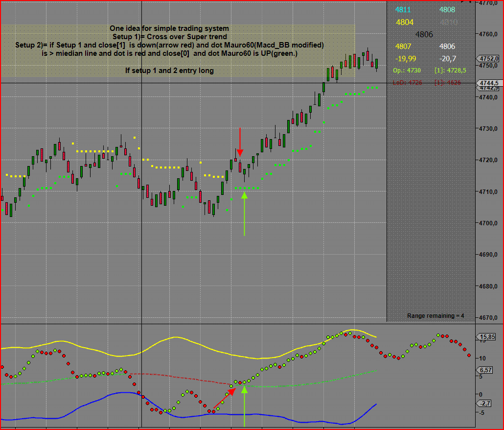Select the trading system annotation text box
Viewport: 504px width, 430px height.
tap(178, 51)
